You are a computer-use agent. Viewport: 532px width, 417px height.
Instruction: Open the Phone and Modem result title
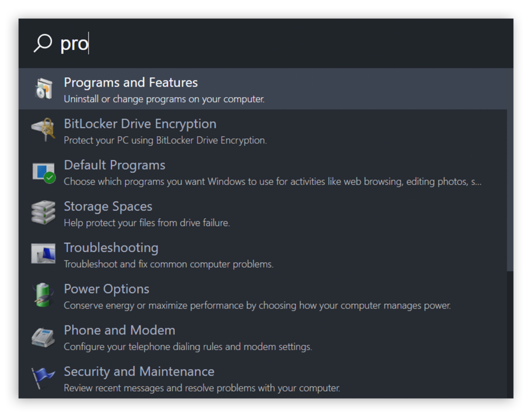click(x=120, y=330)
